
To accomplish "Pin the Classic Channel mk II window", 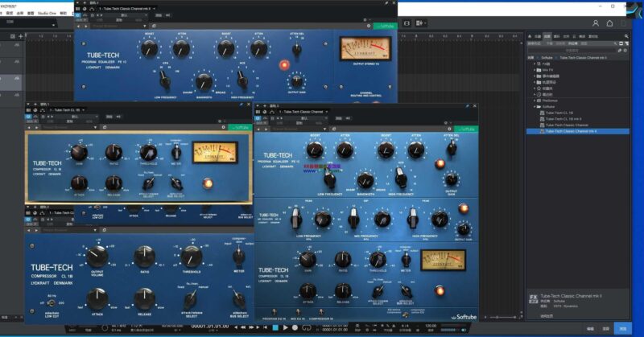I will tap(386, 3).
